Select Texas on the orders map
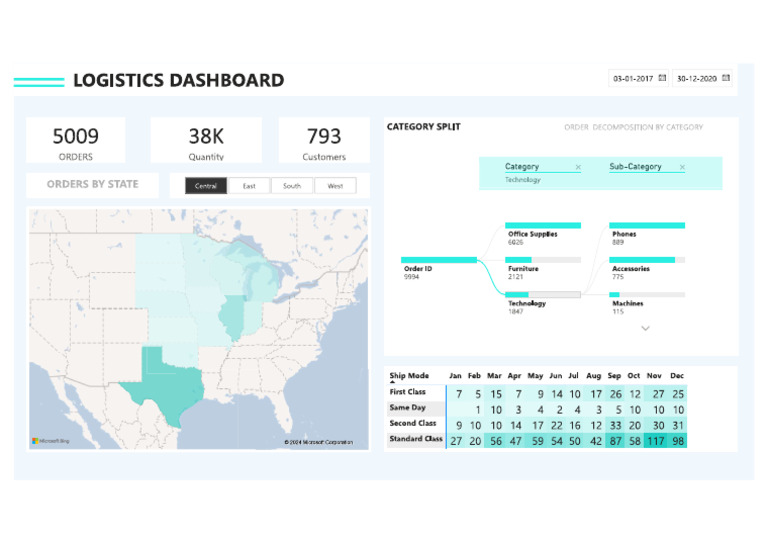This screenshot has width=768, height=543. 169,387
